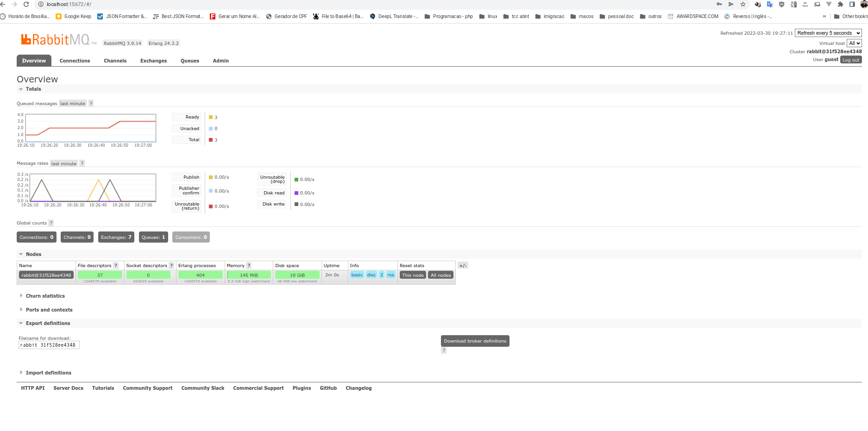Click the Disk read purple swatch
868x431 pixels.
click(296, 193)
